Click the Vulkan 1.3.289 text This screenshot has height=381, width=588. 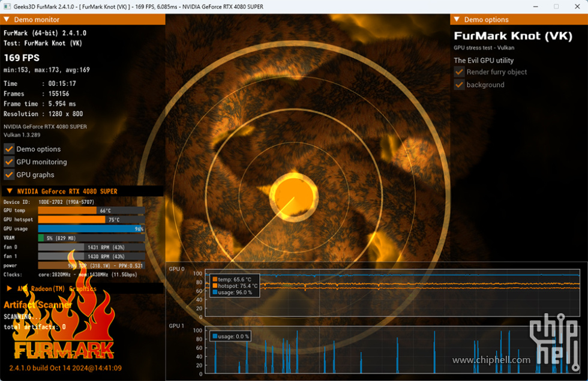click(22, 135)
